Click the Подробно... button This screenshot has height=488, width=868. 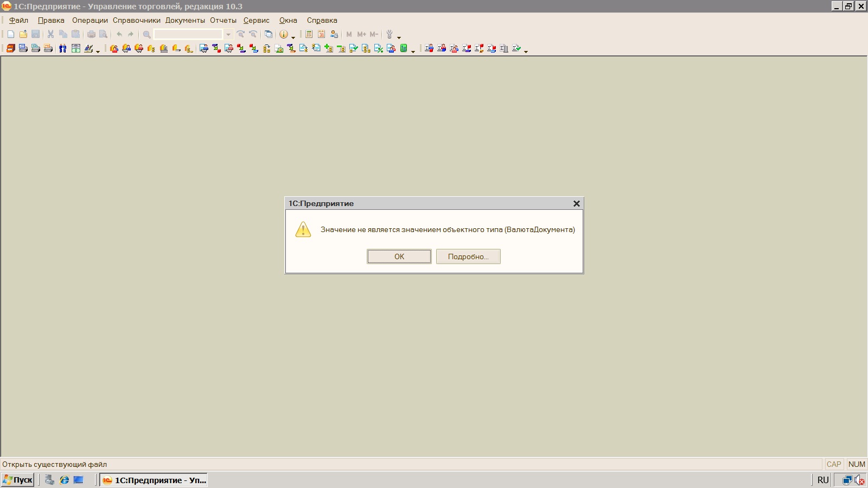click(468, 256)
